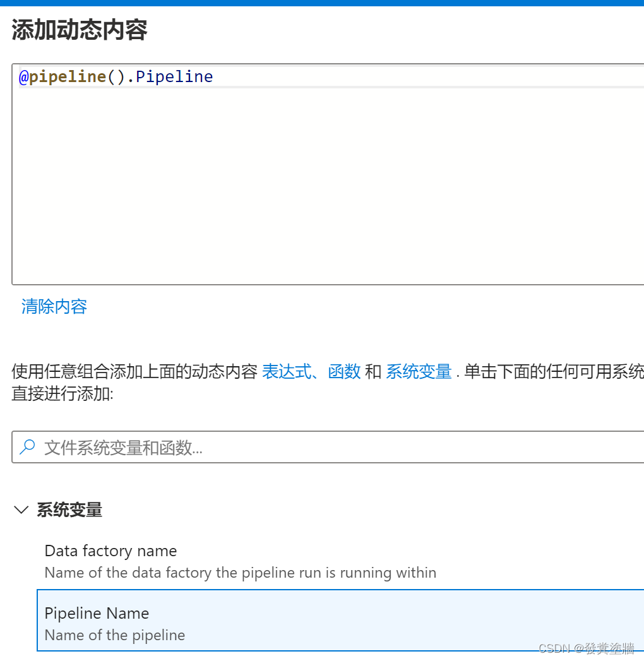644x661 pixels.
Task: Click 清除内容 to clear the expression
Action: coord(54,306)
